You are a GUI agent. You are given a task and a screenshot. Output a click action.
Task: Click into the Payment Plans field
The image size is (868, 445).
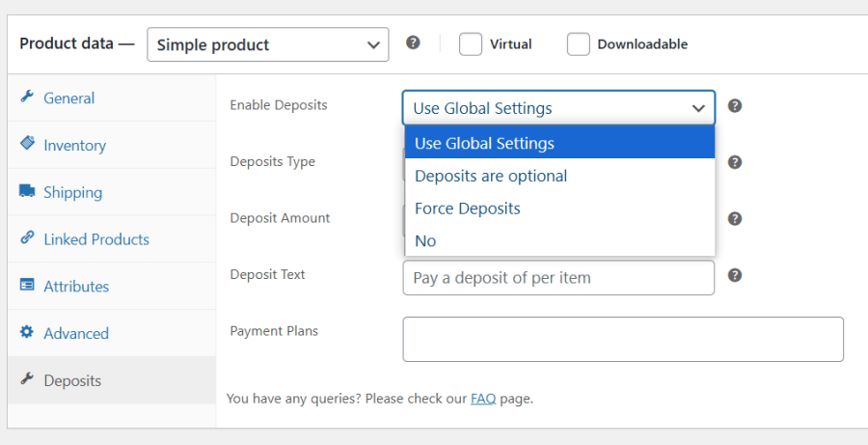coord(622,339)
